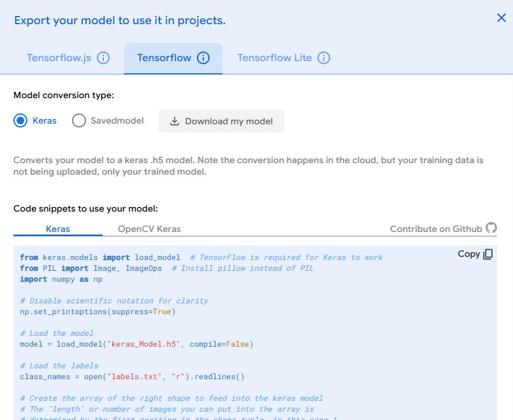
Task: Click the '# Create the array' comment line
Action: (x=171, y=398)
